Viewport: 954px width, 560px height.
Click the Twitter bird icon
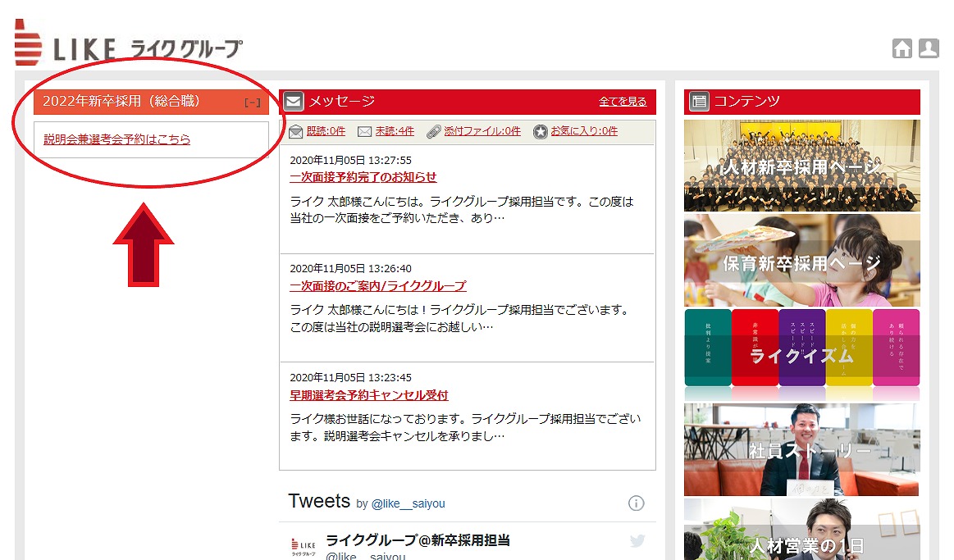coord(637,540)
